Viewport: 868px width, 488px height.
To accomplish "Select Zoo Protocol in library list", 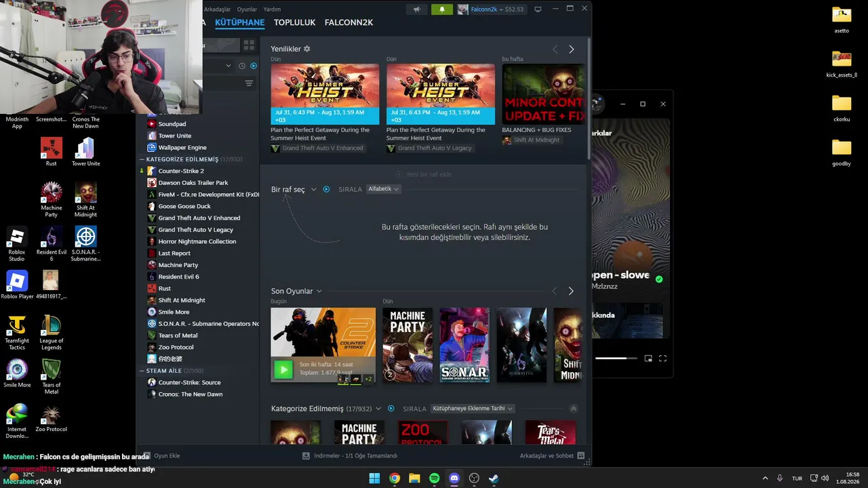I will (x=176, y=347).
